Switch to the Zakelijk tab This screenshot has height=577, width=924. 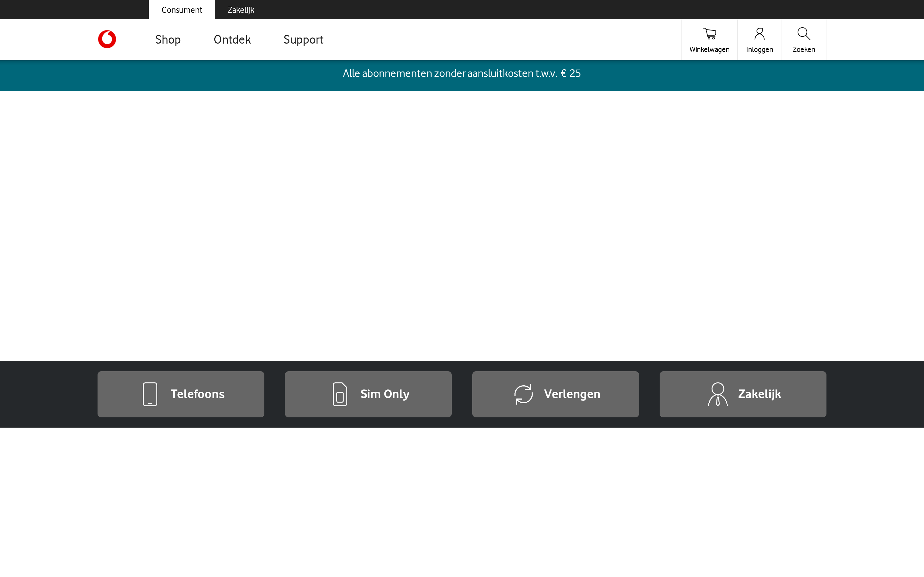pos(241,10)
